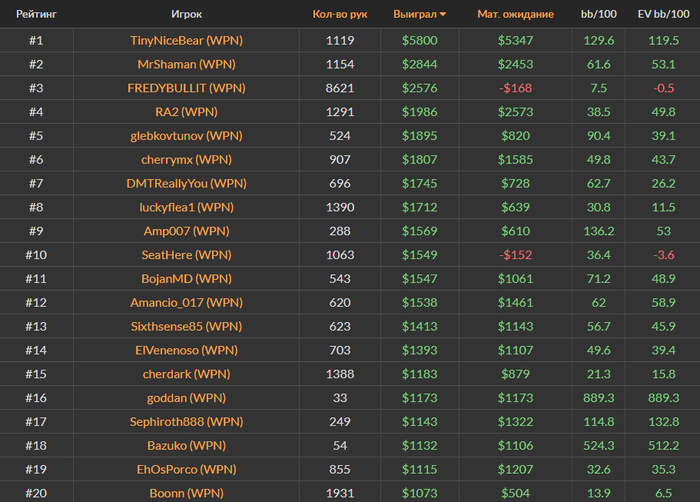The image size is (700, 502).
Task: Click player Sixthsense85 (WPN)
Action: (x=187, y=326)
